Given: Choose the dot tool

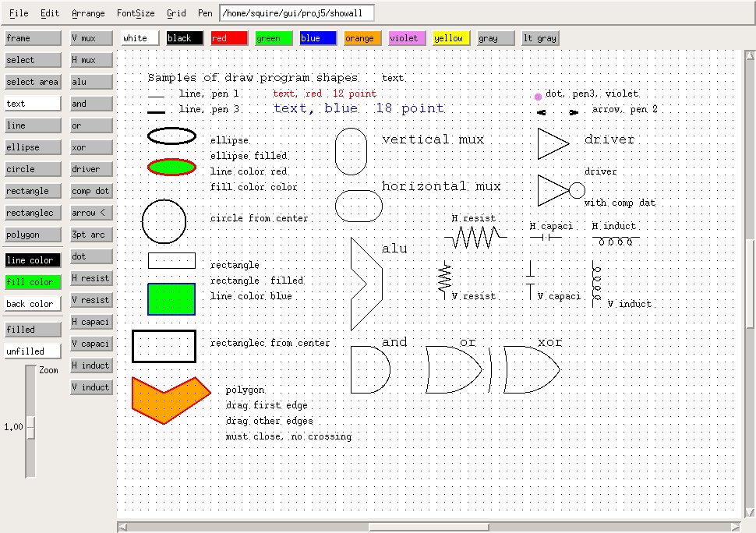Looking at the screenshot, I should point(92,256).
